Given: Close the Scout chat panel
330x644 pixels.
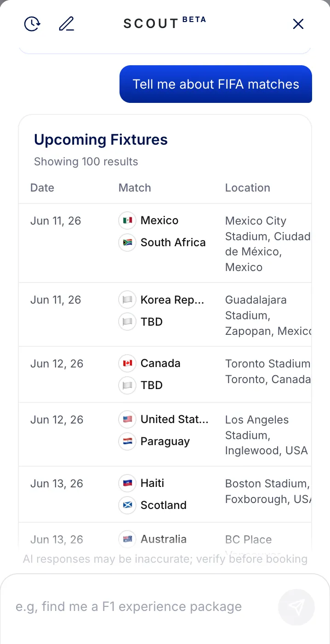Looking at the screenshot, I should 298,24.
